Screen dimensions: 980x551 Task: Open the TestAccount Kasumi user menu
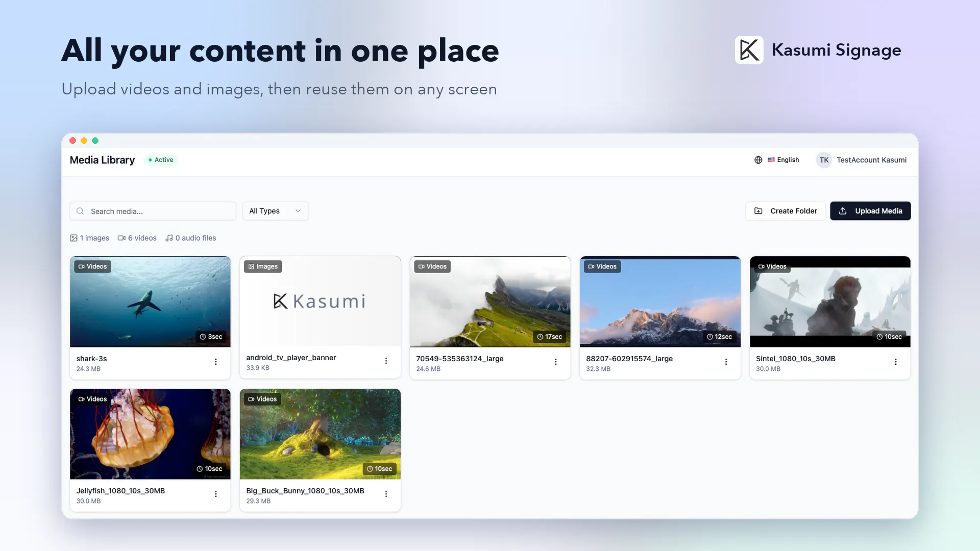click(x=861, y=160)
